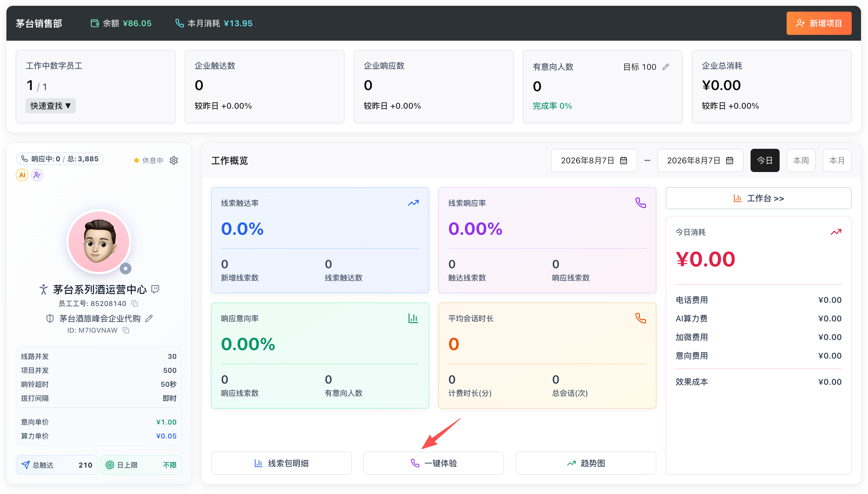Click the 完成率 0% text
Viewport: 868px width, 494px height.
click(552, 106)
